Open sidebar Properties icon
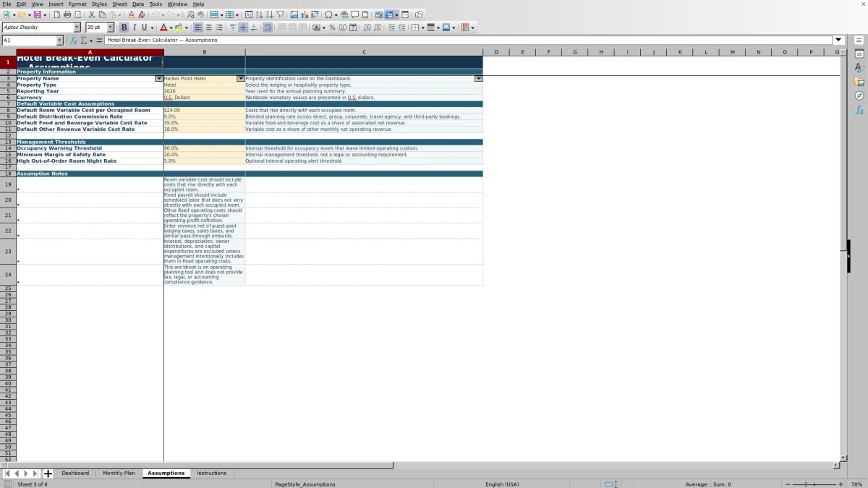 coord(859,54)
